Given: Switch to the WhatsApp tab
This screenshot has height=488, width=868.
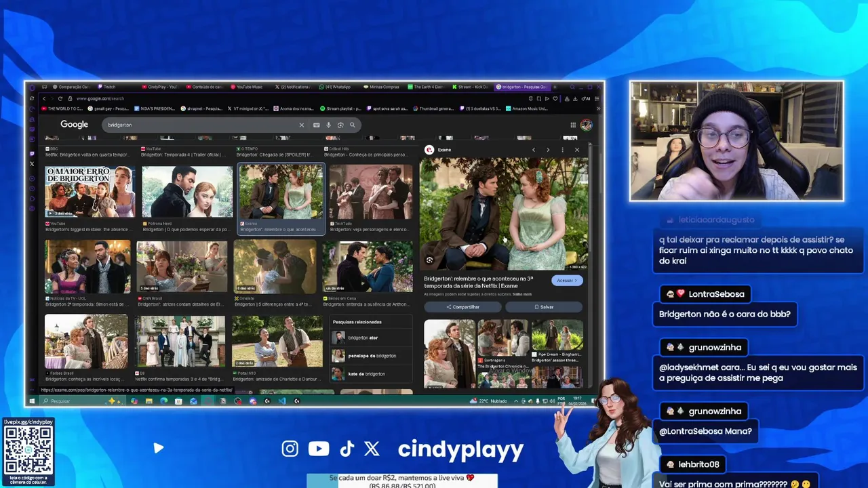Looking at the screenshot, I should pos(336,87).
